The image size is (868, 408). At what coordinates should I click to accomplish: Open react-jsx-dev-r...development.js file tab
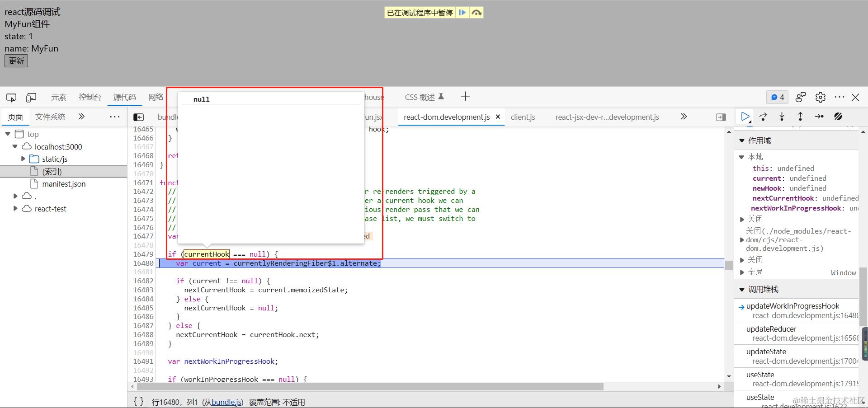[x=607, y=117]
